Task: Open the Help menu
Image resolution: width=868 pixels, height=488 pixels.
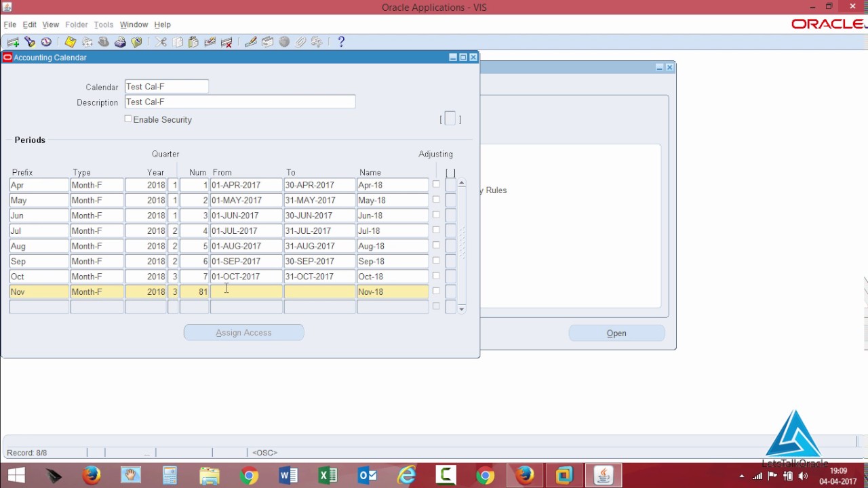Action: (x=163, y=24)
